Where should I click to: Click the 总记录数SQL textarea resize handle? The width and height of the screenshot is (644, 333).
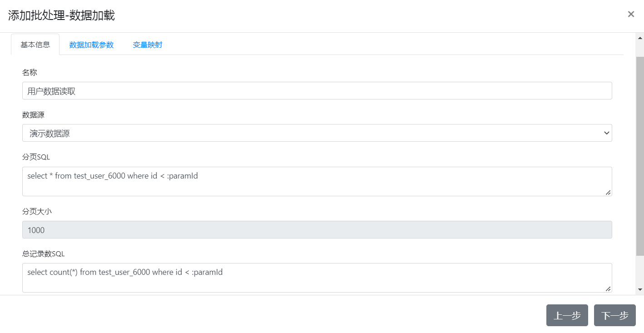608,289
